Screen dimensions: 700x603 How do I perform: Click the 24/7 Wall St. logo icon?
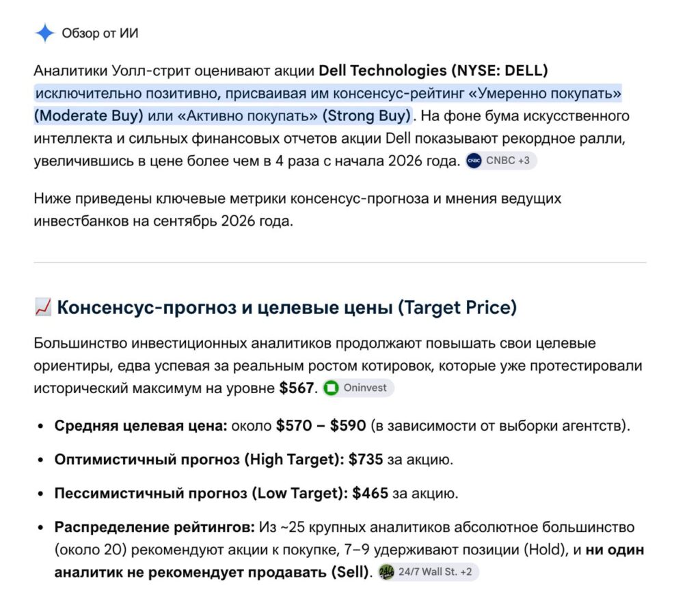click(386, 572)
